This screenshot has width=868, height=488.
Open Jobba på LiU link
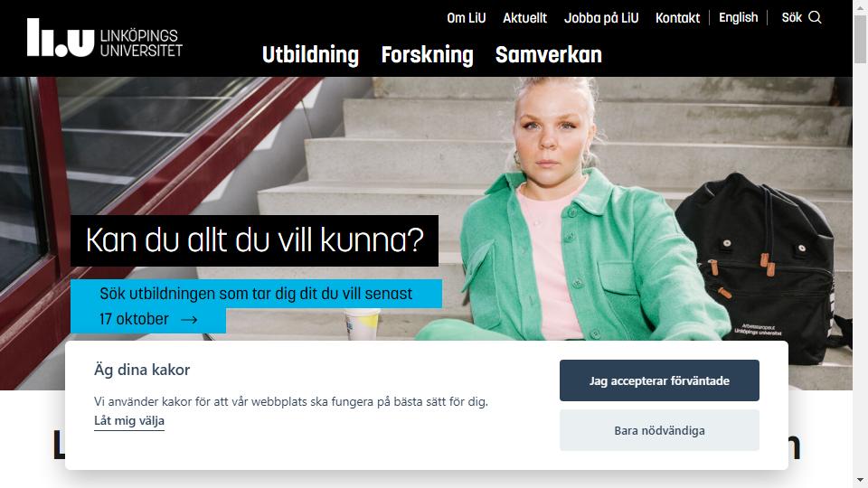[601, 18]
